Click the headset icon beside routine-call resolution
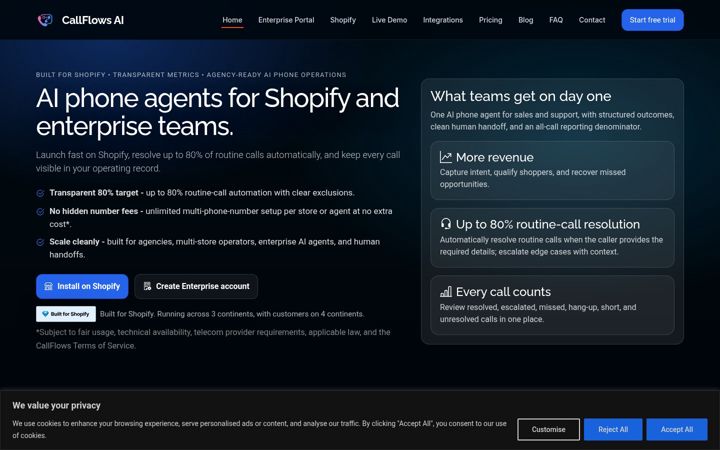The width and height of the screenshot is (720, 450). pyautogui.click(x=445, y=224)
